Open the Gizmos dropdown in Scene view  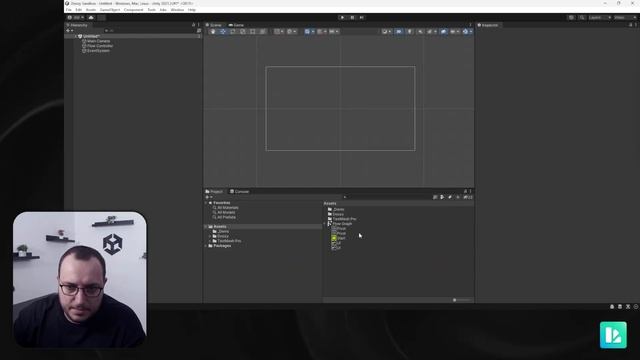[467, 31]
